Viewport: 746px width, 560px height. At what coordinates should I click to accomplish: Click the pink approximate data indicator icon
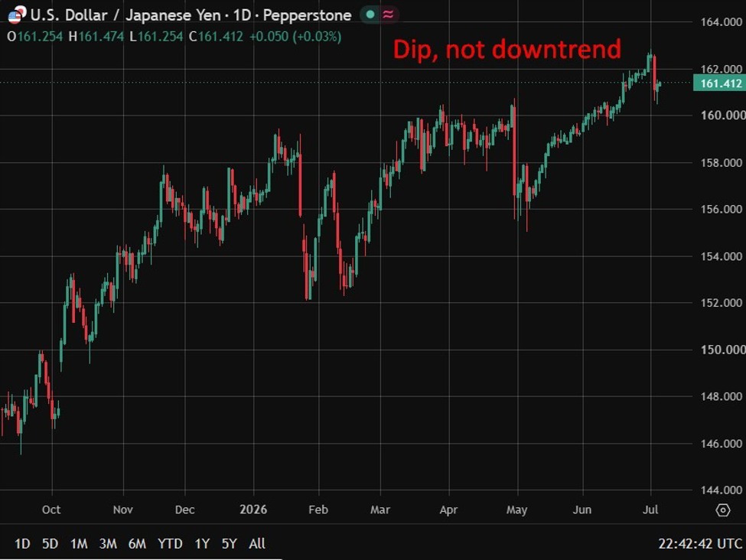coord(388,15)
